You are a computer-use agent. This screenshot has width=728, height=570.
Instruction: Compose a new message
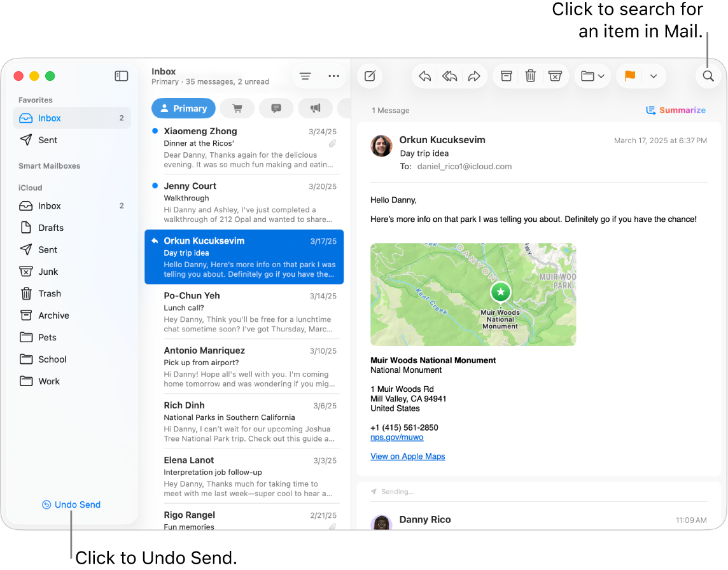tap(370, 76)
